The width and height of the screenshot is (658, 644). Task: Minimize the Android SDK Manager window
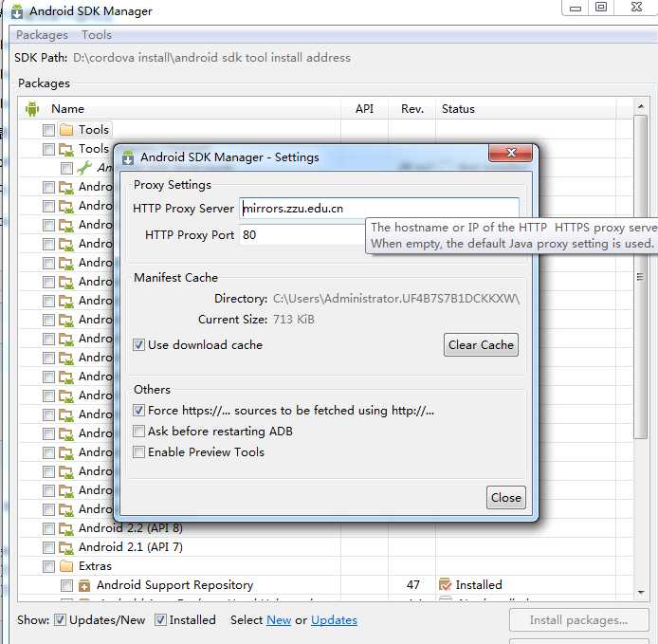pyautogui.click(x=576, y=8)
